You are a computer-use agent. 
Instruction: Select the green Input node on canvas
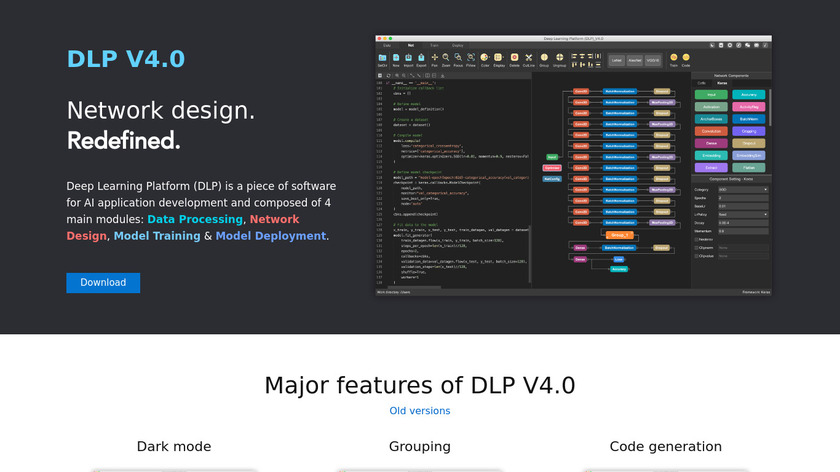[x=552, y=157]
